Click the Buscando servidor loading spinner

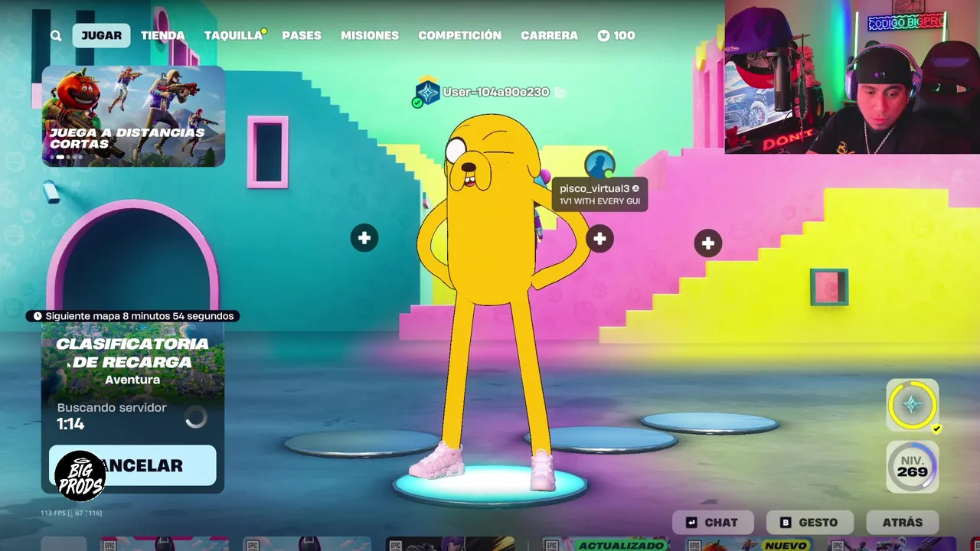click(196, 416)
